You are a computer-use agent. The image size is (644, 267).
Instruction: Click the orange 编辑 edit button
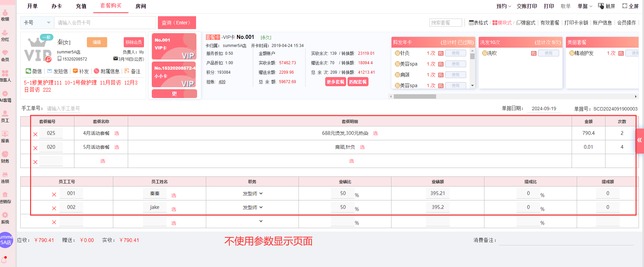[97, 42]
